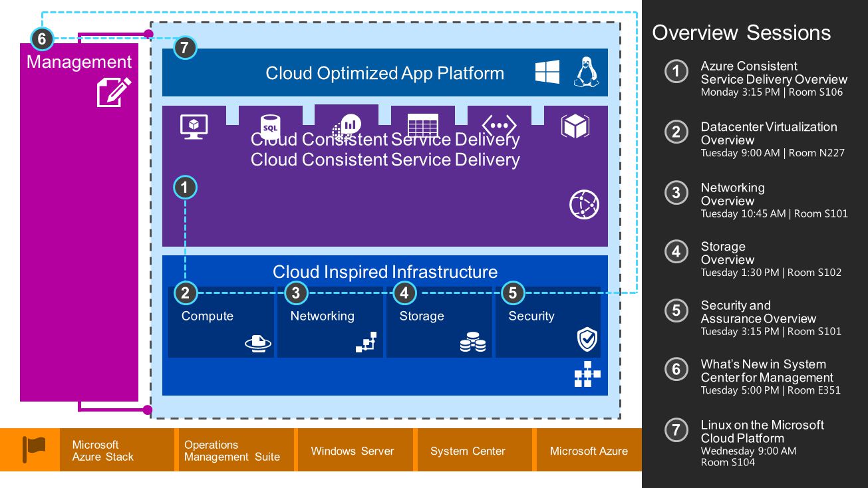
Task: Open Linux on the Microsoft Cloud Platform session
Action: (762, 431)
